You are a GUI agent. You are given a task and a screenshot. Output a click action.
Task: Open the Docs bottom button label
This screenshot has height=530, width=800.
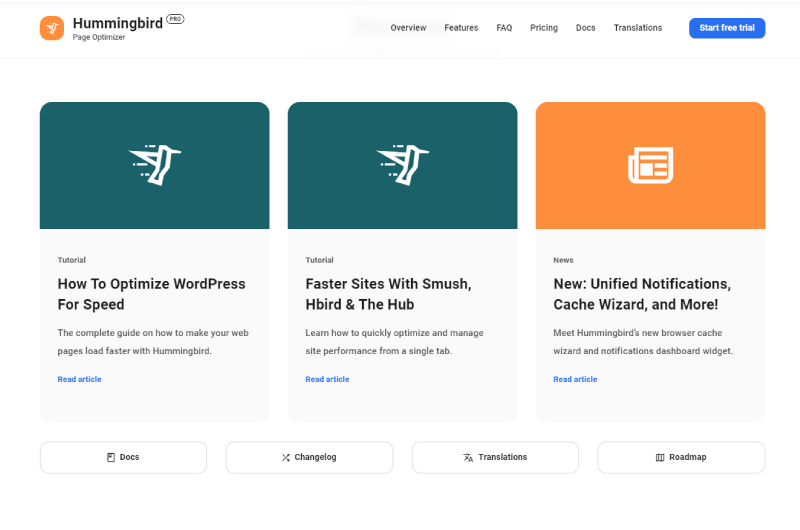point(130,457)
